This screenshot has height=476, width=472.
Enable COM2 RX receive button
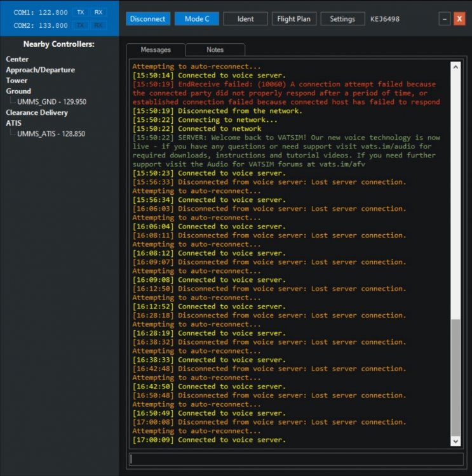[98, 25]
